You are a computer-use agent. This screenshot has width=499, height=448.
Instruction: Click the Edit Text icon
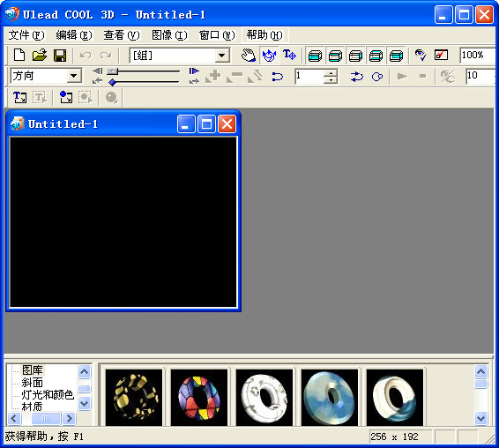40,97
